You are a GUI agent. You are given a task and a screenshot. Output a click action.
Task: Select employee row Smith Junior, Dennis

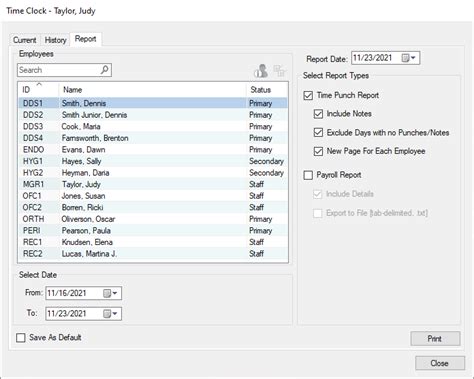coord(153,115)
